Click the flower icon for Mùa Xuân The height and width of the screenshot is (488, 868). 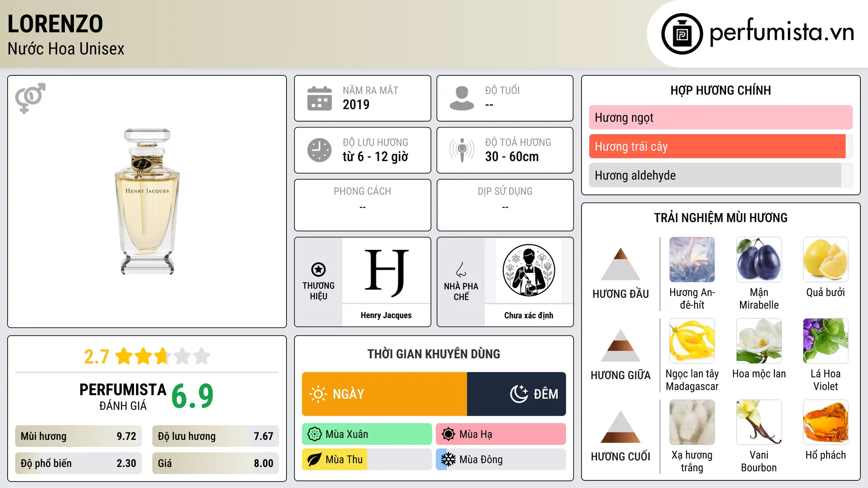click(314, 434)
